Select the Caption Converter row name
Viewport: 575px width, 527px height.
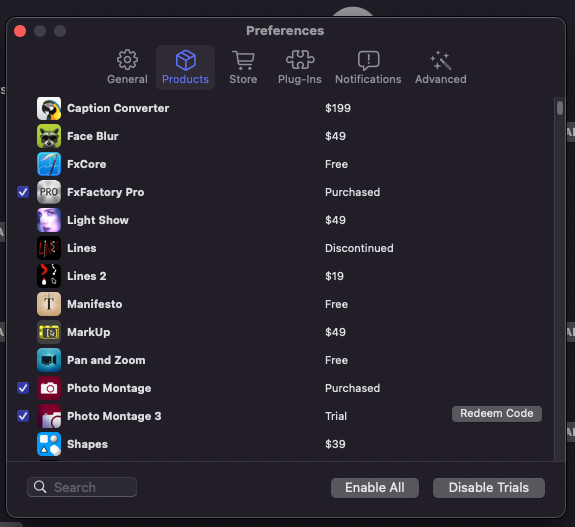tap(118, 109)
